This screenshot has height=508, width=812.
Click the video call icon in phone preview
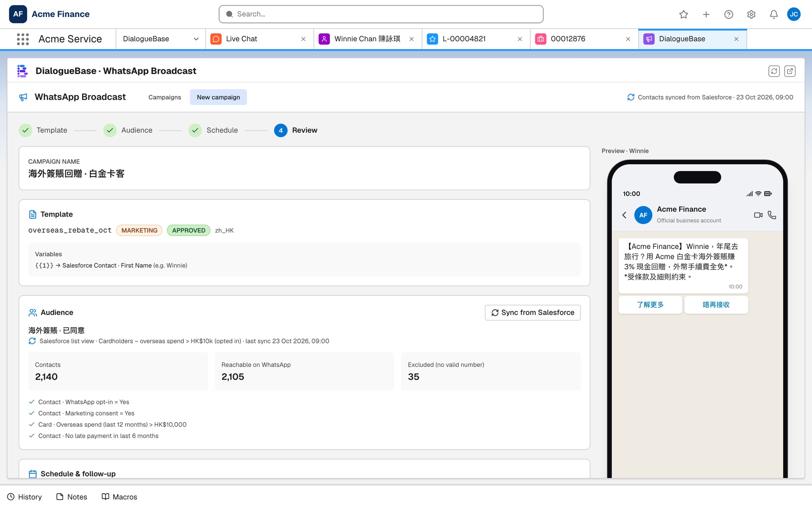tap(758, 215)
